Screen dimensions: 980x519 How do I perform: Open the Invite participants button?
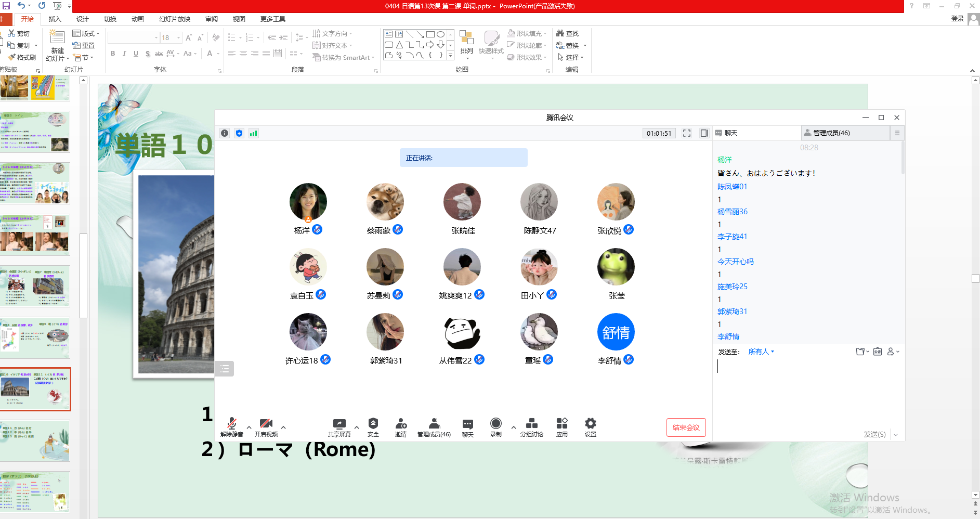click(401, 427)
